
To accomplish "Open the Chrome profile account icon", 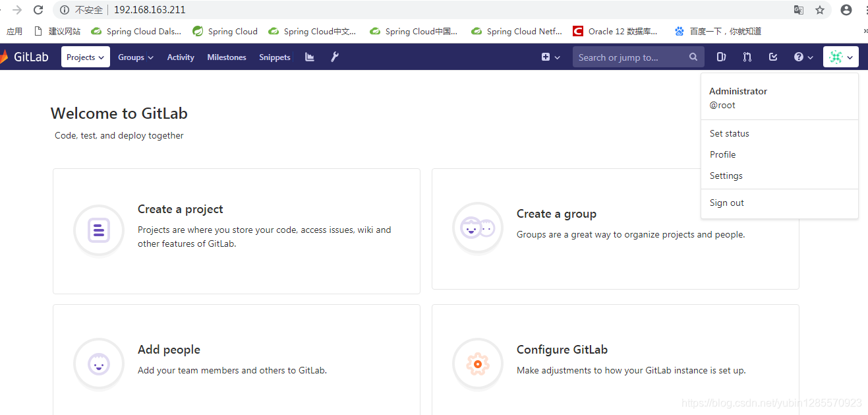I will [846, 10].
